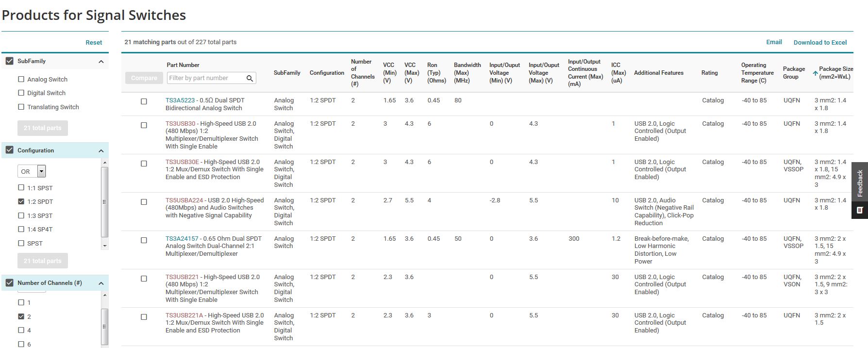Image resolution: width=868 pixels, height=348 pixels.
Task: Select TS5USBA224 row compare checkbox
Action: click(144, 202)
